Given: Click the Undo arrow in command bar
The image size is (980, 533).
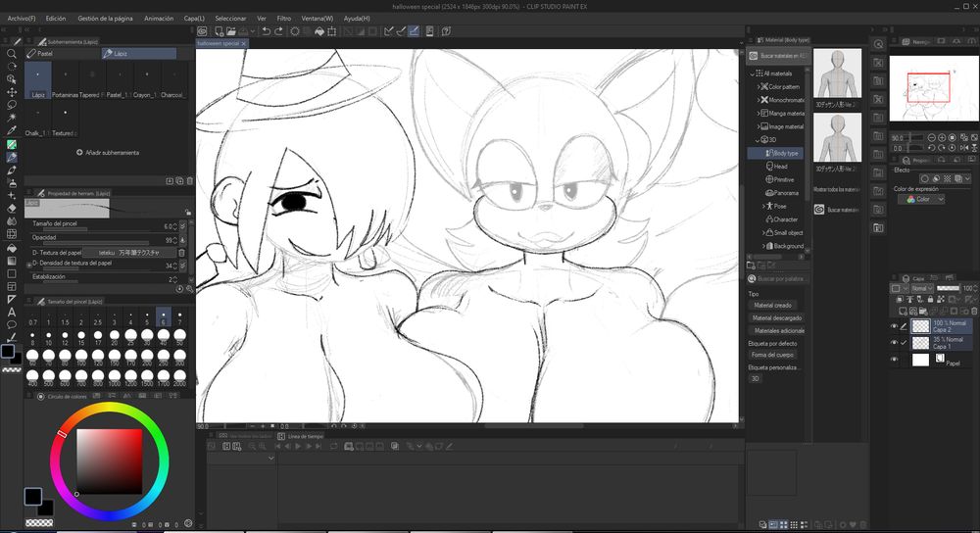Looking at the screenshot, I should [x=267, y=31].
